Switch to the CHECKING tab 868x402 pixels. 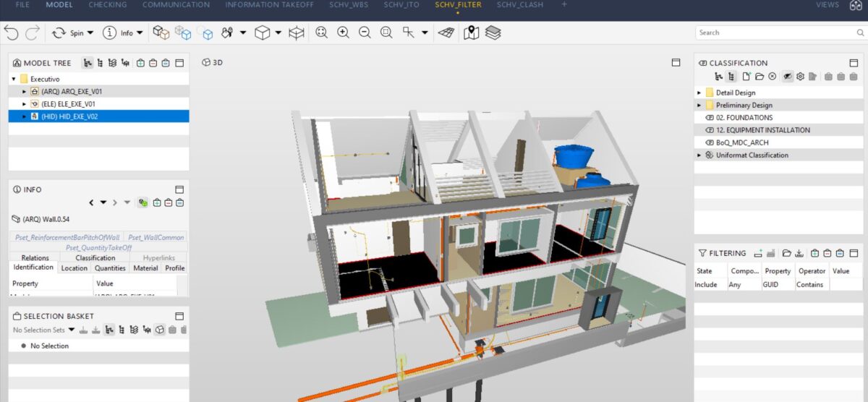(107, 5)
